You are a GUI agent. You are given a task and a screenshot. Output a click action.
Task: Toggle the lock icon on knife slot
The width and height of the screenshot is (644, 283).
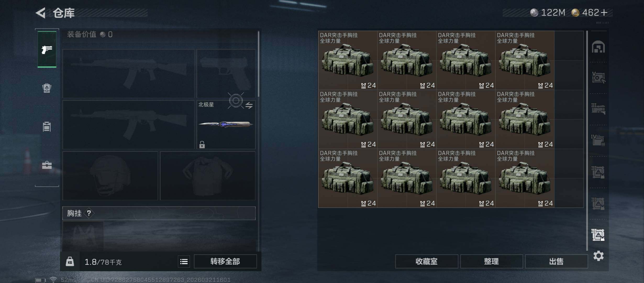202,144
